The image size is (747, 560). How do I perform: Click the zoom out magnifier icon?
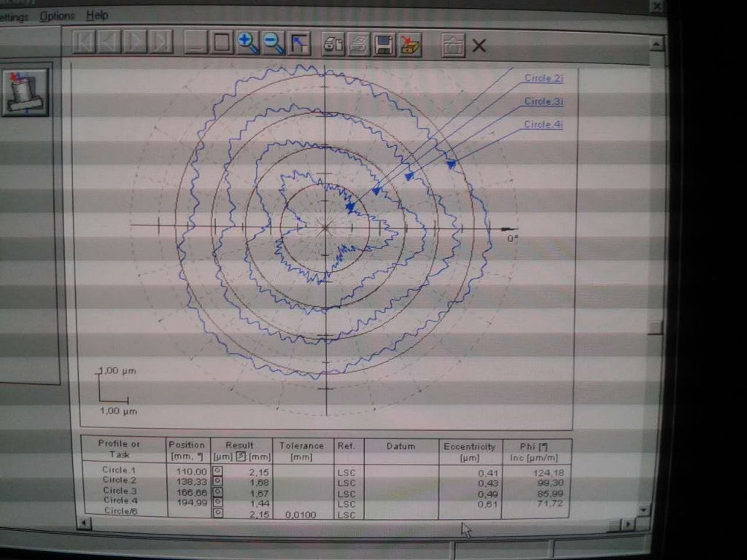pos(274,43)
